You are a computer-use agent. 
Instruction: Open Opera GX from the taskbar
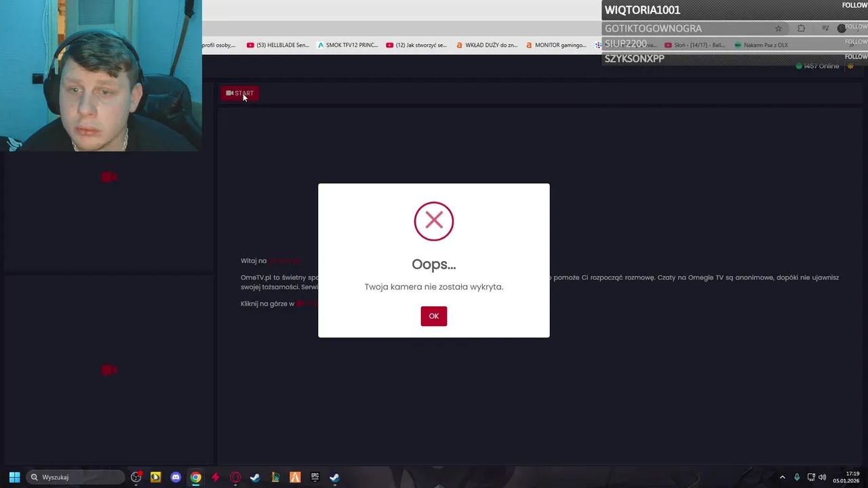pos(235,477)
